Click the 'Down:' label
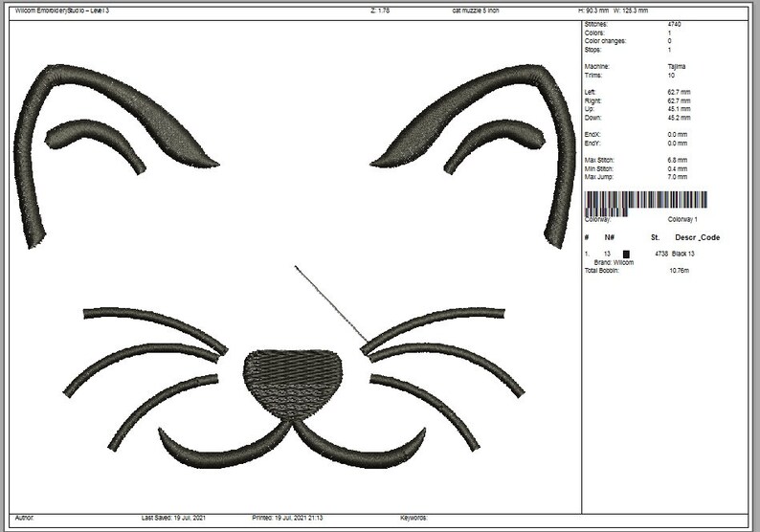760x532 pixels. (x=593, y=118)
